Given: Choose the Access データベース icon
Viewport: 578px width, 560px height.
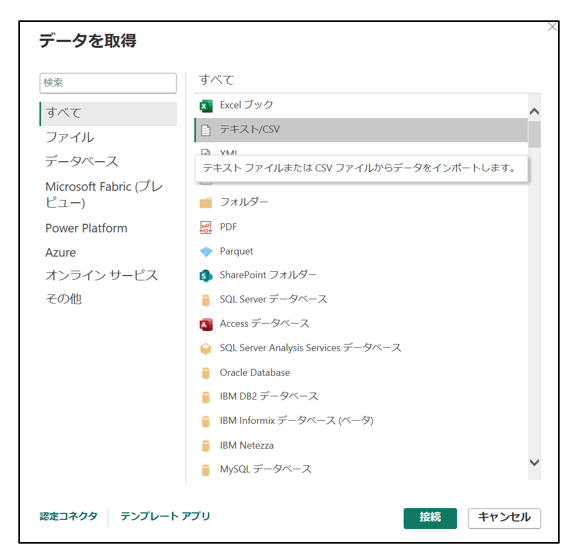Looking at the screenshot, I should (x=206, y=324).
